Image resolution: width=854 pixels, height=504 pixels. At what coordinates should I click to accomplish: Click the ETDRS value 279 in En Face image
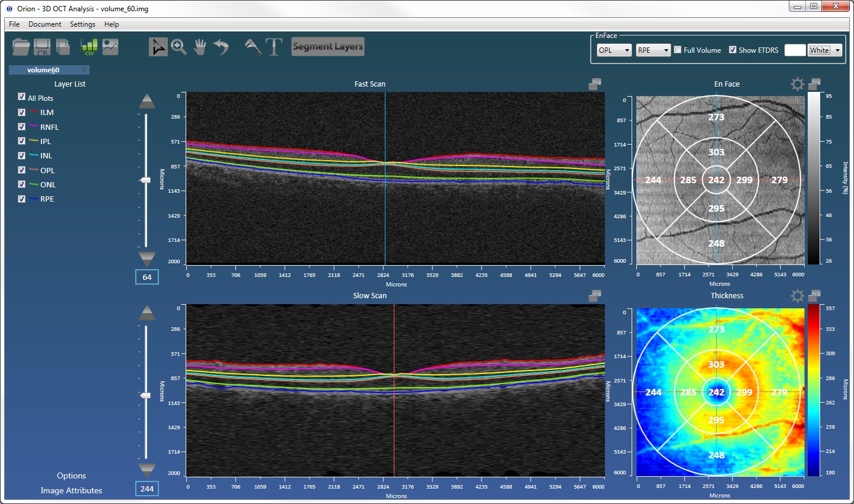click(x=779, y=180)
